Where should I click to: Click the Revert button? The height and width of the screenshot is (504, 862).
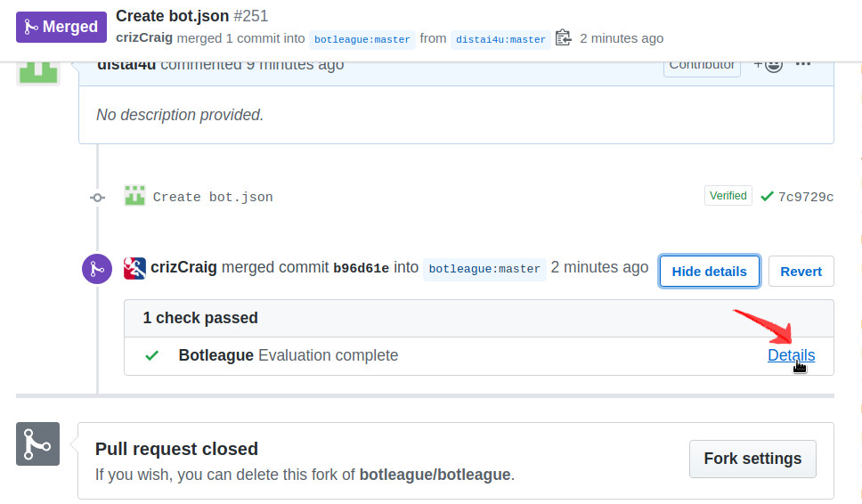pos(801,272)
